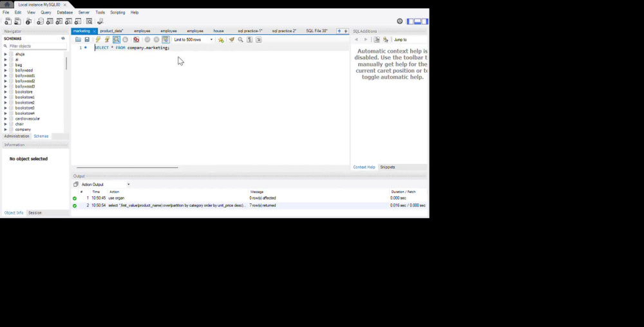The height and width of the screenshot is (327, 644).
Task: Toggle the bottom output panel visibility
Action: (417, 21)
